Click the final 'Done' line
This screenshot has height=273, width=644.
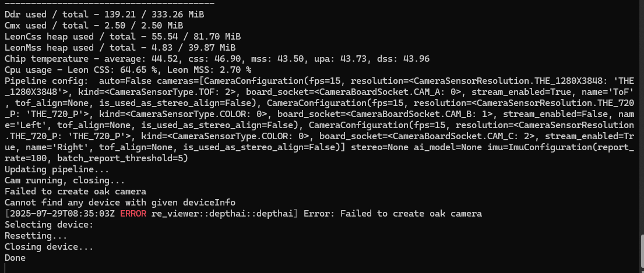click(15, 258)
